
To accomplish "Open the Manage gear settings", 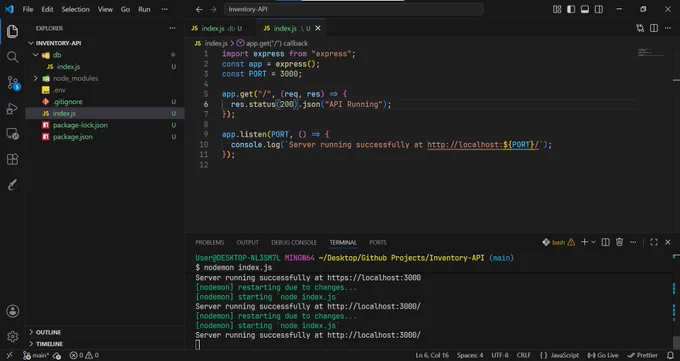I will click(x=13, y=336).
